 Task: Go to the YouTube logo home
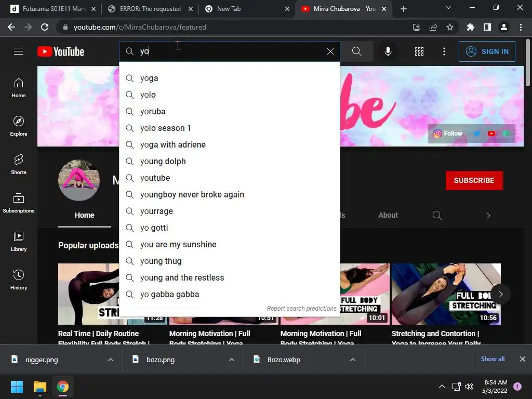[x=61, y=51]
